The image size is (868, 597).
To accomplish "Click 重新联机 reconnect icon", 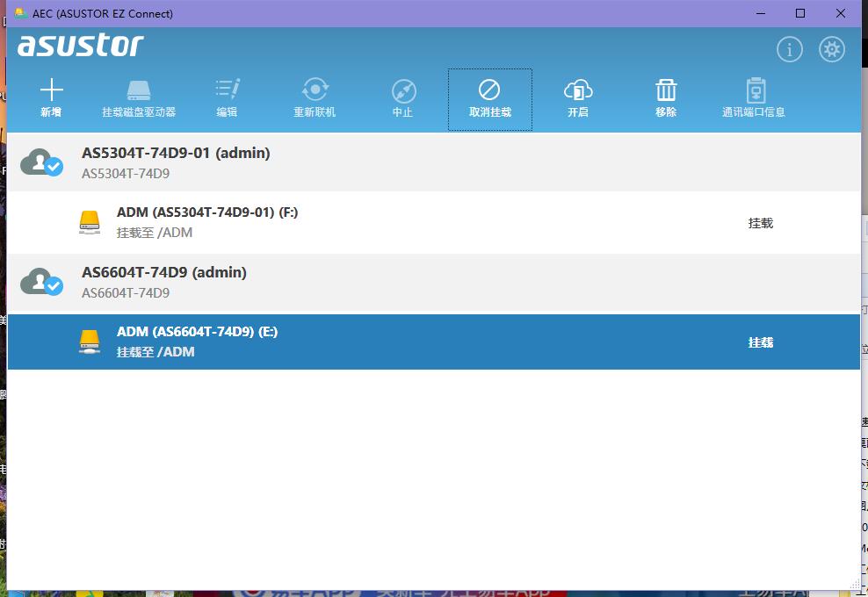I will pyautogui.click(x=315, y=90).
